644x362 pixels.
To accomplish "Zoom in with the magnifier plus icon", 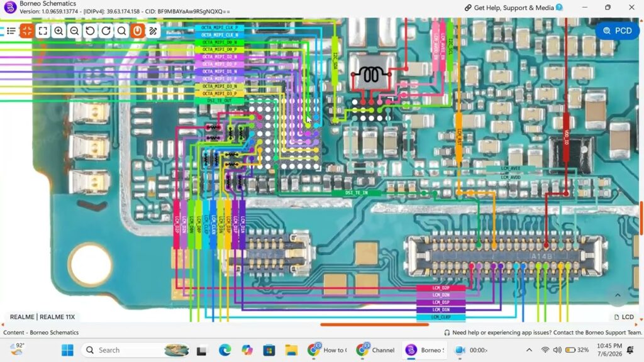I will tap(58, 31).
